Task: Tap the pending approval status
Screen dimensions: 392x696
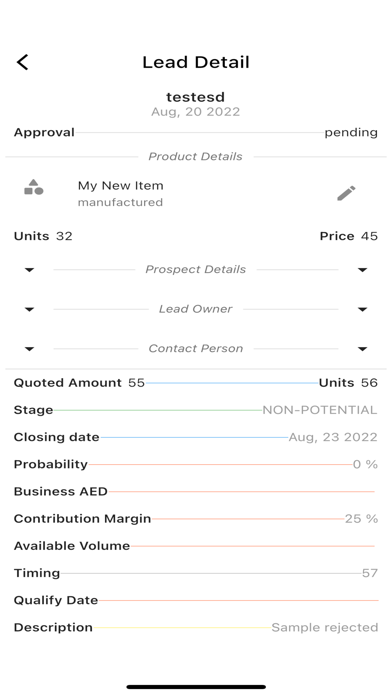Action: click(351, 132)
